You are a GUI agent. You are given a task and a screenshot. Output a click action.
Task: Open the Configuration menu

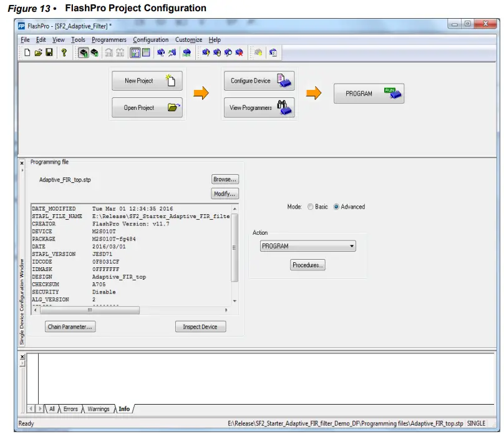pos(150,39)
